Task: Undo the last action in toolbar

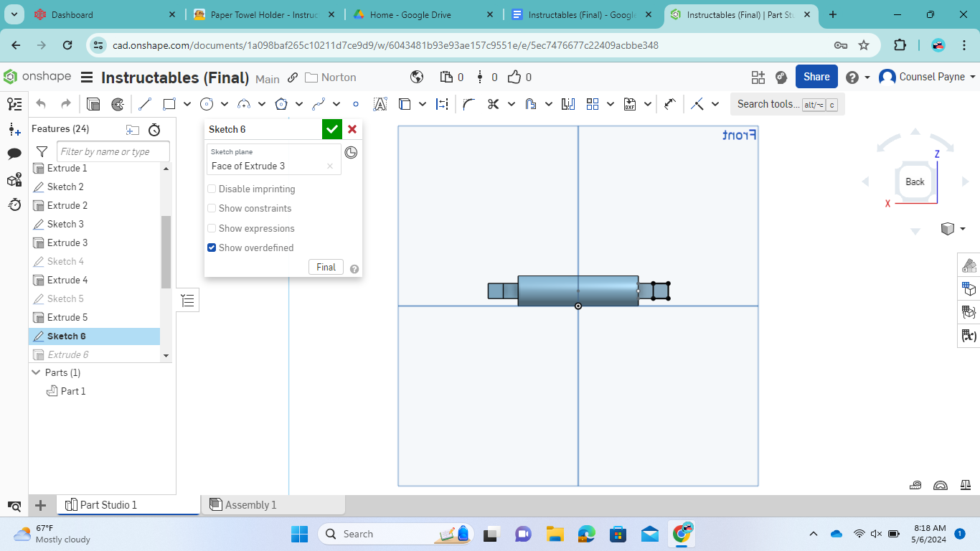Action: (x=41, y=104)
